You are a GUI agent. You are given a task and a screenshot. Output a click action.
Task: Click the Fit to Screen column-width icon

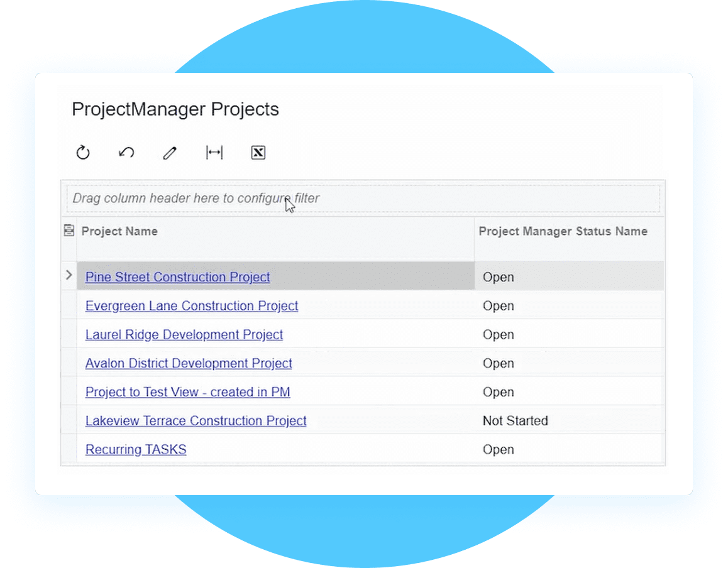(214, 152)
